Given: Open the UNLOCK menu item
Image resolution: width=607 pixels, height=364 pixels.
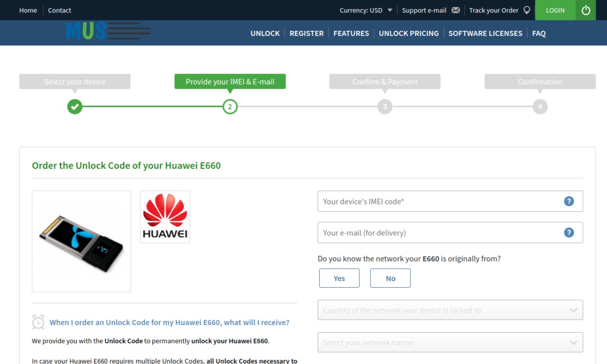Looking at the screenshot, I should (x=265, y=33).
